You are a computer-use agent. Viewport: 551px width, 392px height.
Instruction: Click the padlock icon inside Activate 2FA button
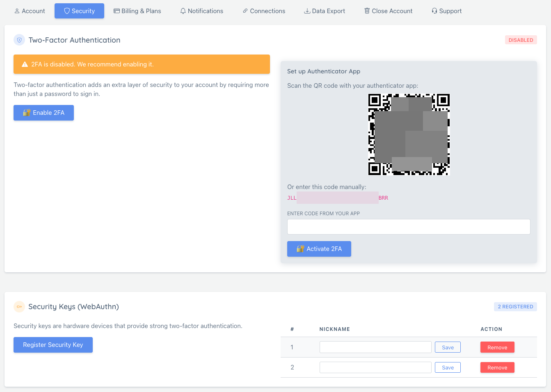click(x=300, y=248)
